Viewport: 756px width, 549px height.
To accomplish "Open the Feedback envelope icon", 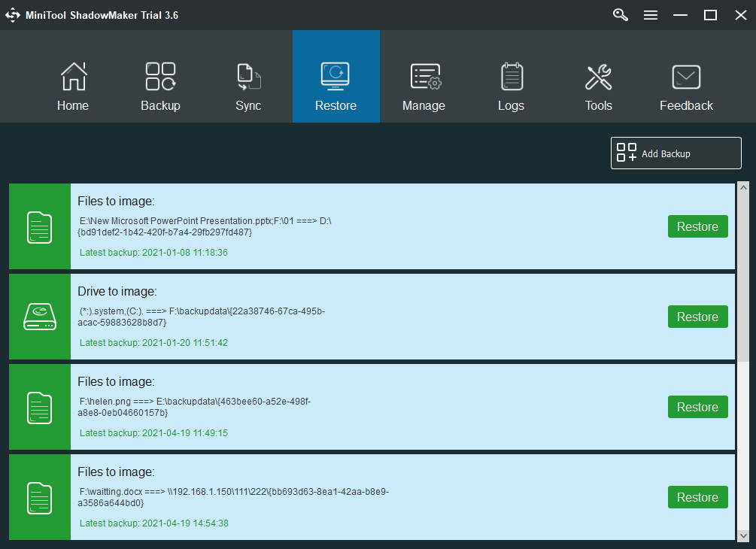I will point(686,77).
